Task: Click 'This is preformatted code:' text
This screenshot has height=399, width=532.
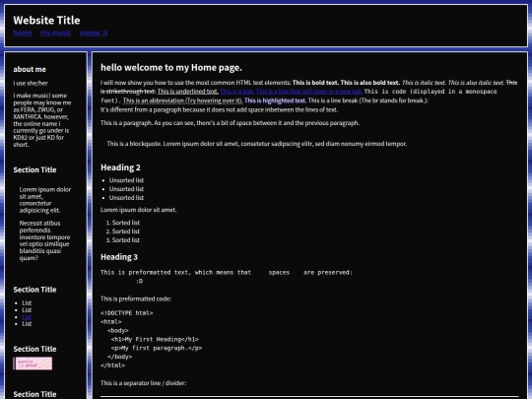Action: point(136,299)
